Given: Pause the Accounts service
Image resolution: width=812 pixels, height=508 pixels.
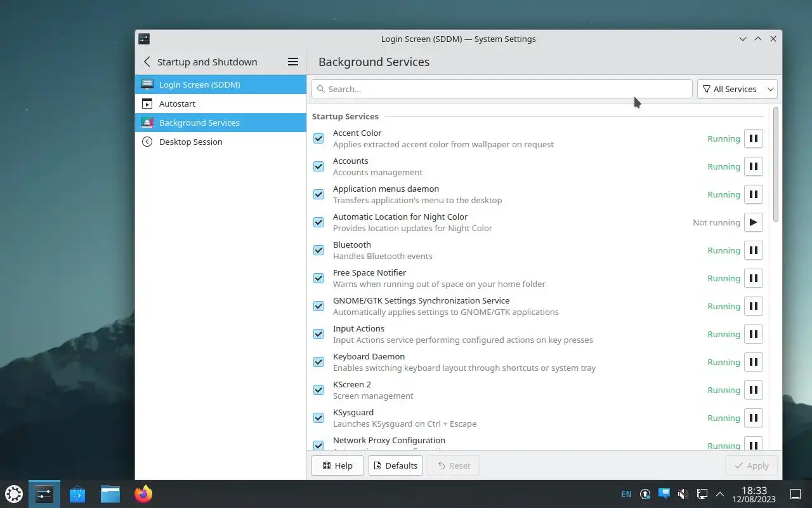Looking at the screenshot, I should [x=753, y=166].
